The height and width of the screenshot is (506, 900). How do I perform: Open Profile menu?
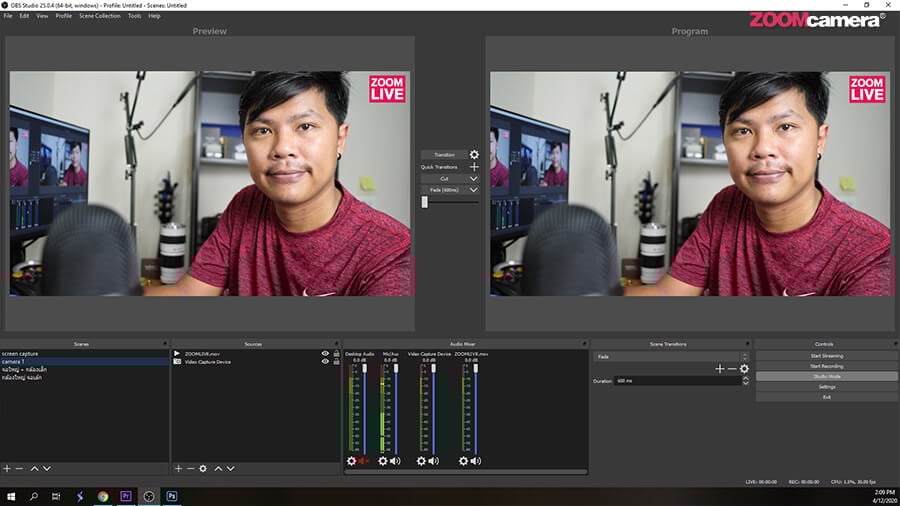click(64, 16)
